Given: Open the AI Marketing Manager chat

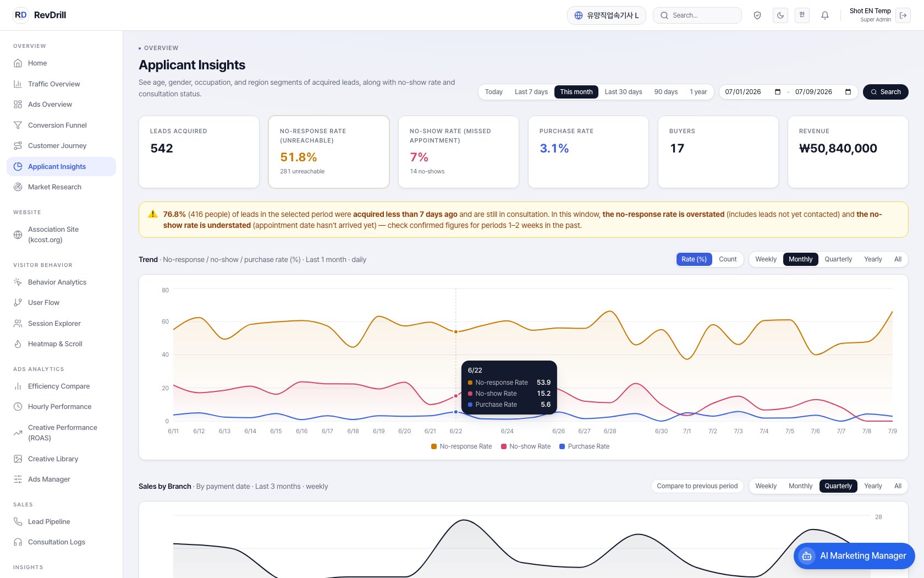Looking at the screenshot, I should tap(854, 556).
